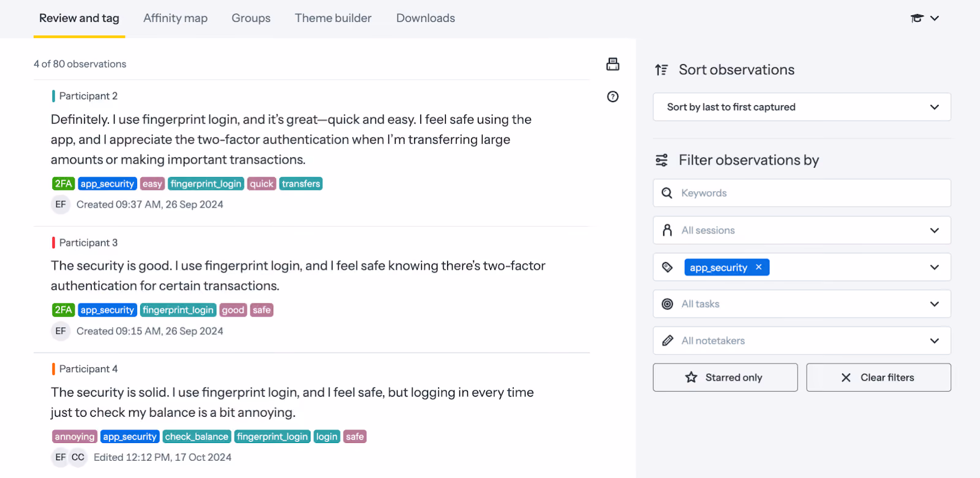Click the Clear filters button
This screenshot has height=478, width=980.
click(878, 377)
